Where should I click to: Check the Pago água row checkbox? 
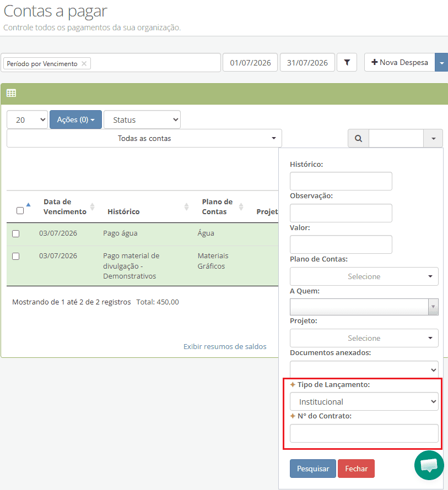point(15,234)
